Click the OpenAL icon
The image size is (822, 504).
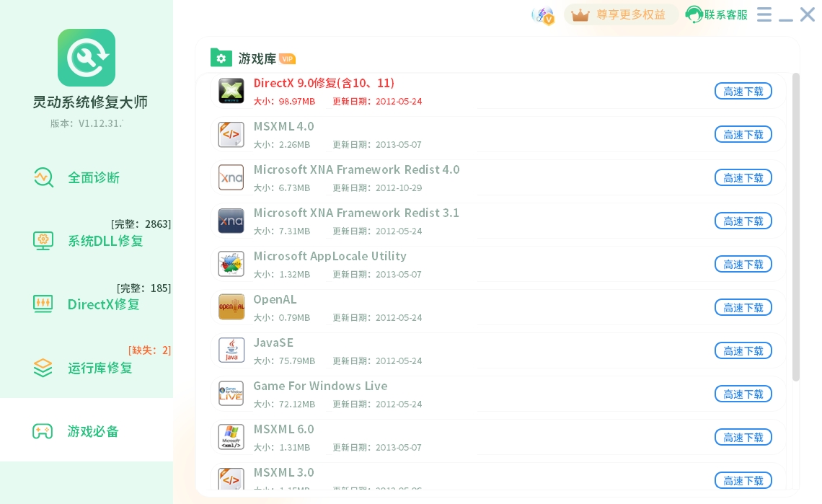231,307
